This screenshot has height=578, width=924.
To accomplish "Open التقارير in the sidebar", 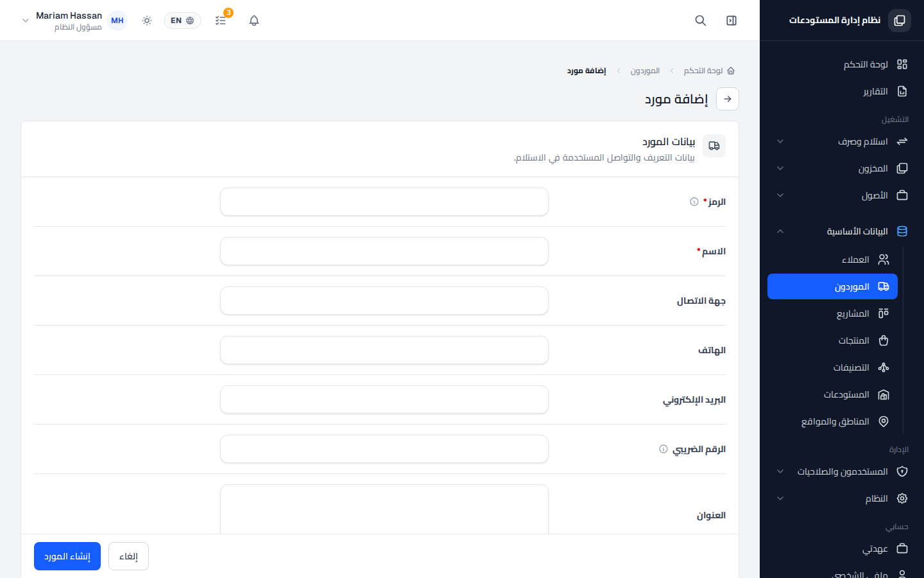I will [842, 91].
